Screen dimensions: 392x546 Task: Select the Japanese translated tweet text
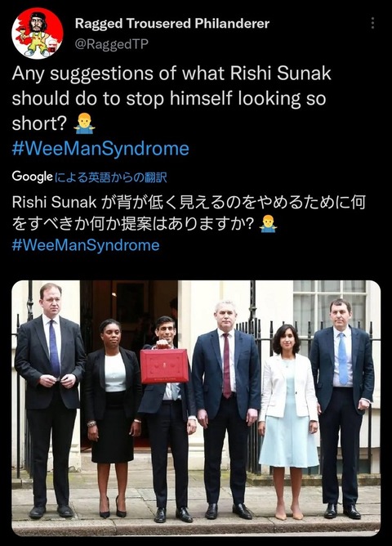pyautogui.click(x=189, y=213)
